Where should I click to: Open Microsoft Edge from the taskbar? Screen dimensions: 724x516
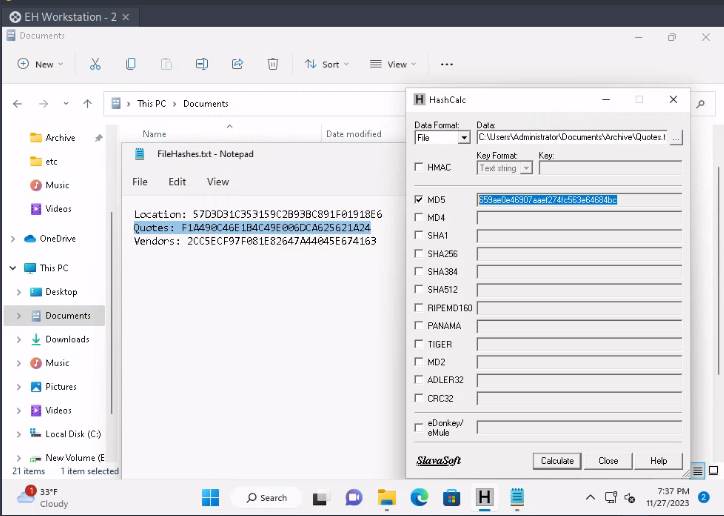click(x=419, y=497)
